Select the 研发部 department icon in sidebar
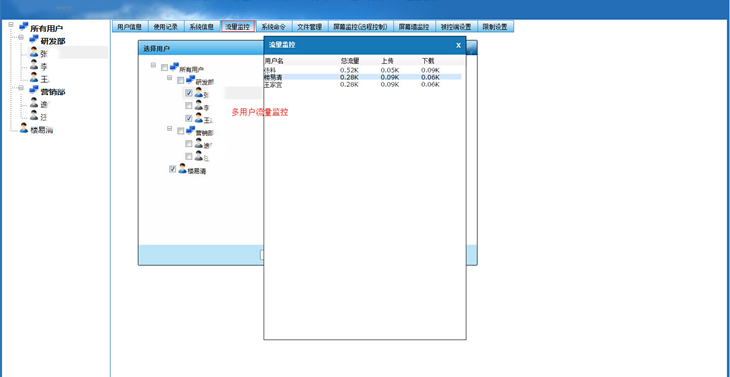This screenshot has width=730, height=377. click(x=34, y=39)
